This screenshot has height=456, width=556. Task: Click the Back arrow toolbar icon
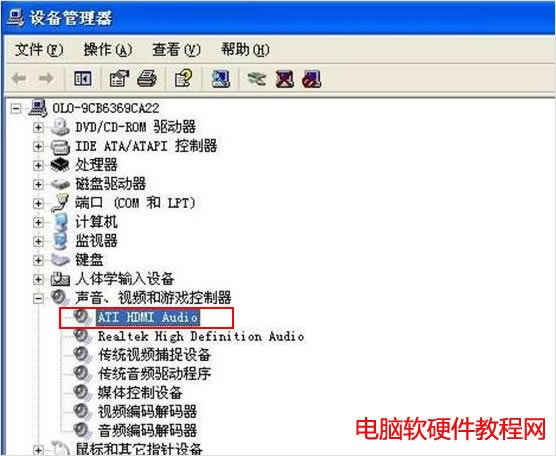[19, 78]
